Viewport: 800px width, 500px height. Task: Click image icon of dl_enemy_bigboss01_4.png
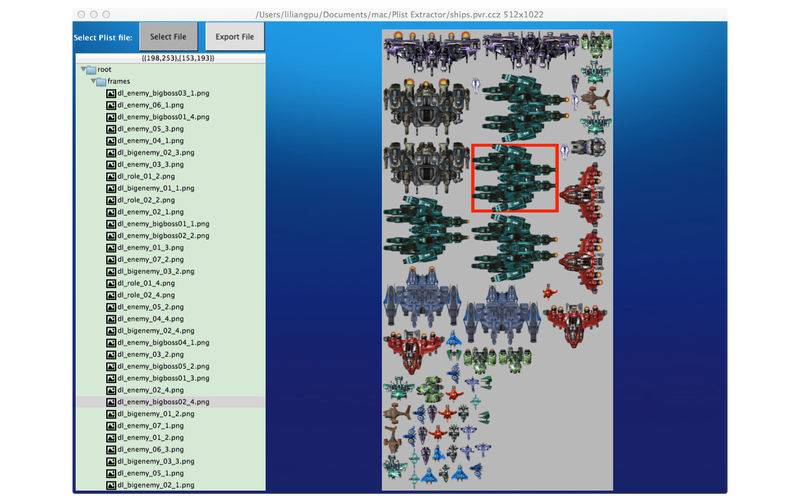(111, 117)
